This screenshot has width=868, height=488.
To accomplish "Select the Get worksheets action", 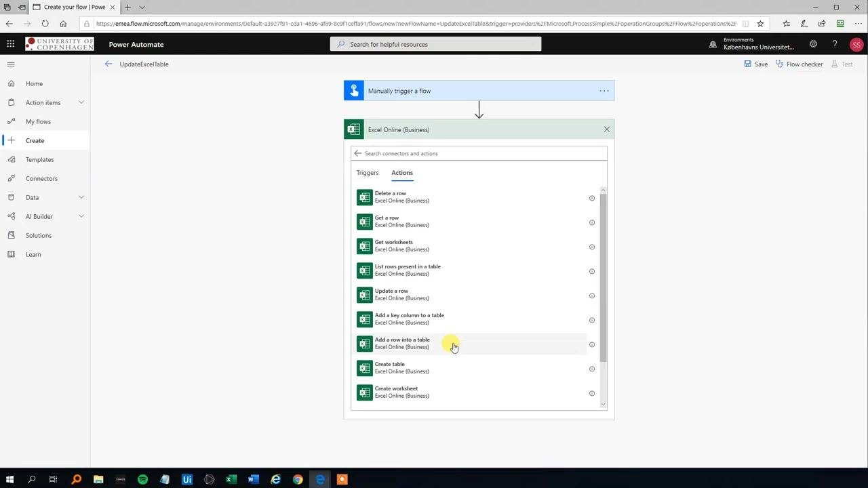I will (471, 246).
